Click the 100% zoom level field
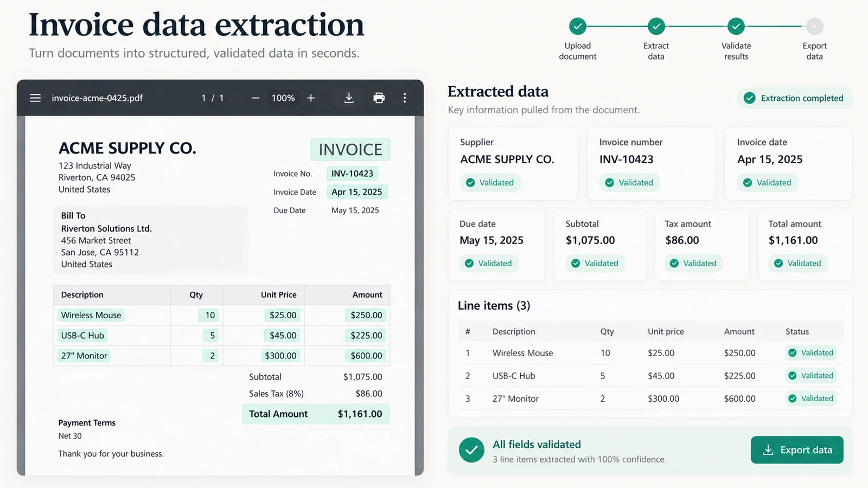This screenshot has width=868, height=488. 283,98
